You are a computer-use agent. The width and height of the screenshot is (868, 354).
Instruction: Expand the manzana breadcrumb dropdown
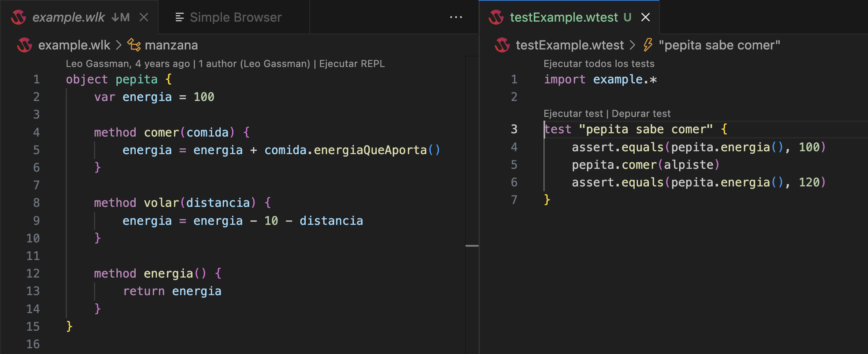click(x=171, y=45)
